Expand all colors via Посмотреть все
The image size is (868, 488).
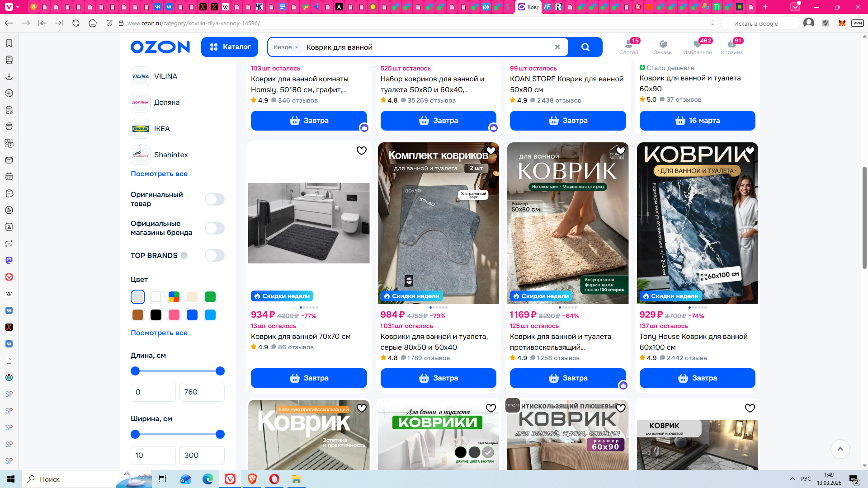[159, 333]
